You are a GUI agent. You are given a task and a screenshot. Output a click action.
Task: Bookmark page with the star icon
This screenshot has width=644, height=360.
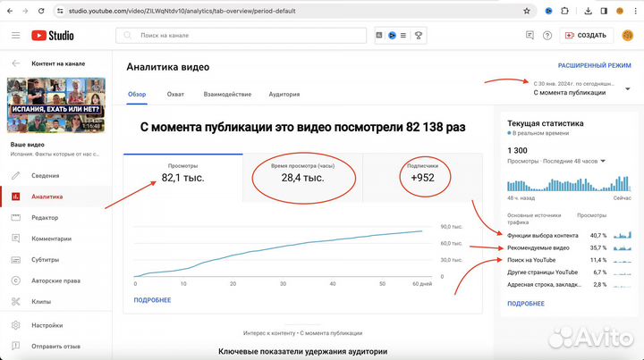(x=527, y=11)
